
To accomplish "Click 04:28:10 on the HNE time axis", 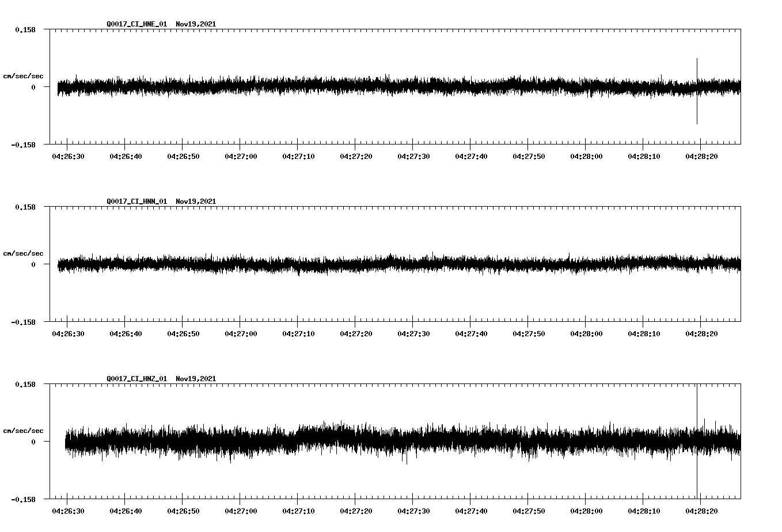I will pyautogui.click(x=644, y=156).
